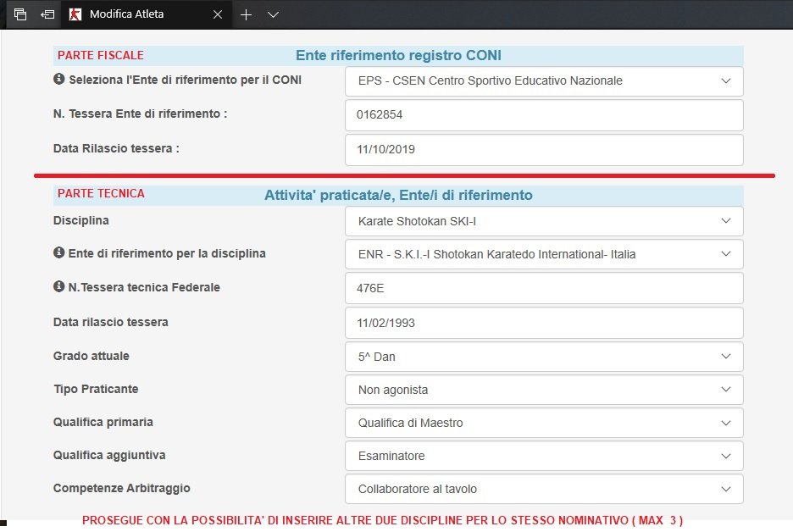Open the EPS - CSEN ente dropdown

coord(544,81)
